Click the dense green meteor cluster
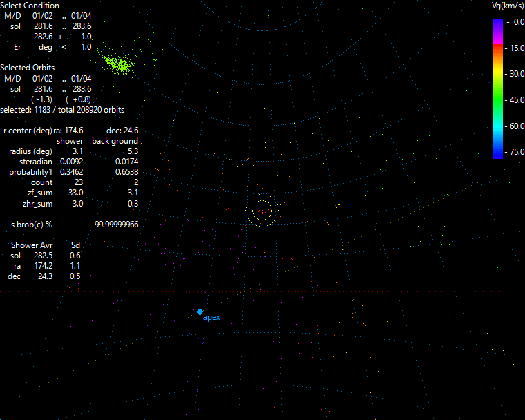Image resolution: width=525 pixels, height=420 pixels. coord(118,63)
